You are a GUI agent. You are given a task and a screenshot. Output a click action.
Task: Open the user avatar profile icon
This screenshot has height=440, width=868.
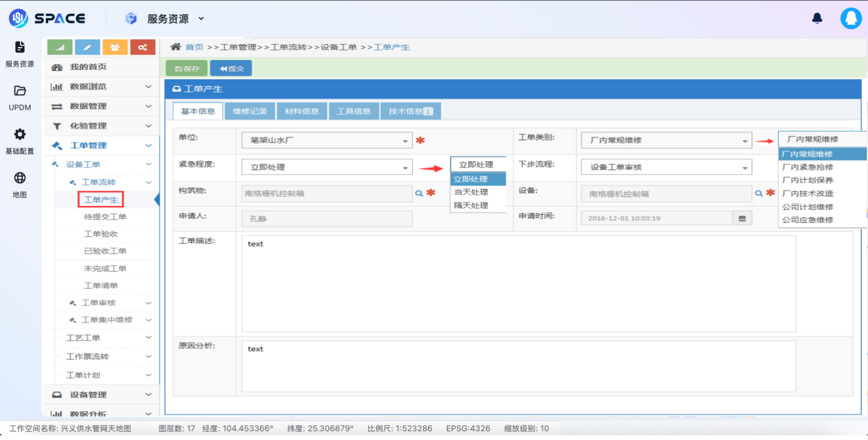click(850, 18)
